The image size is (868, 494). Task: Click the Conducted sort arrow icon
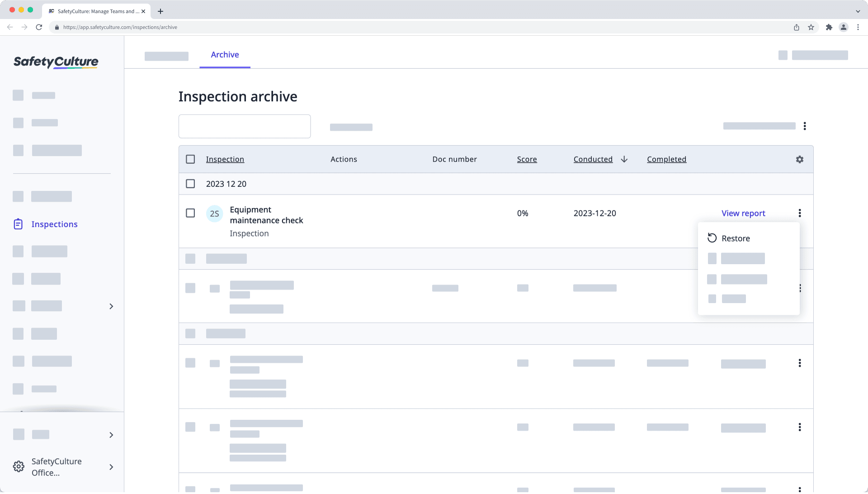pyautogui.click(x=624, y=159)
